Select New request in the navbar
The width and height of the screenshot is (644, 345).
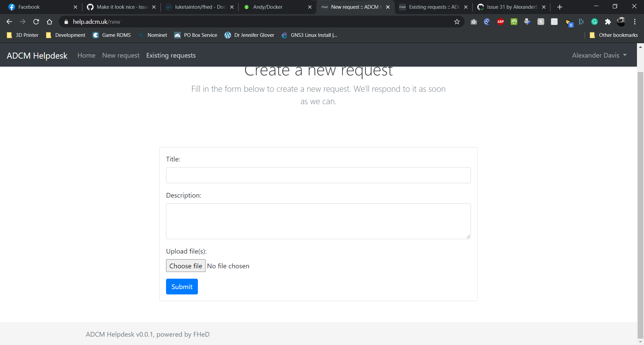pos(121,56)
